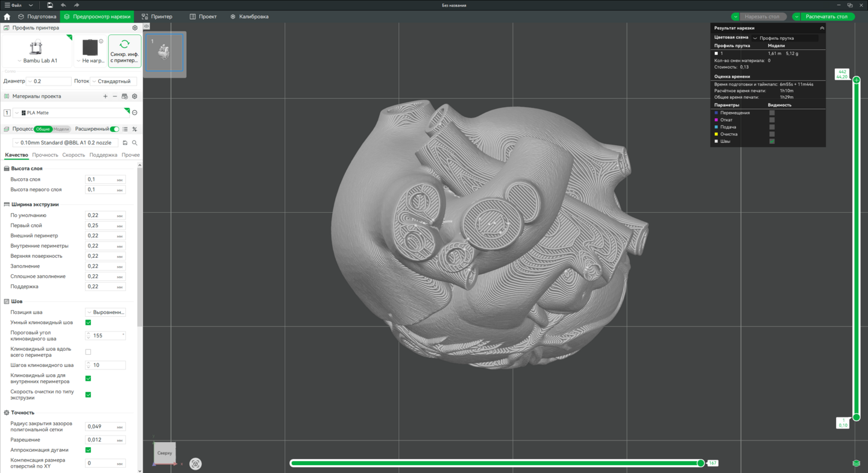This screenshot has height=473, width=868.
Task: Open the Прочность settings tab
Action: coord(45,155)
